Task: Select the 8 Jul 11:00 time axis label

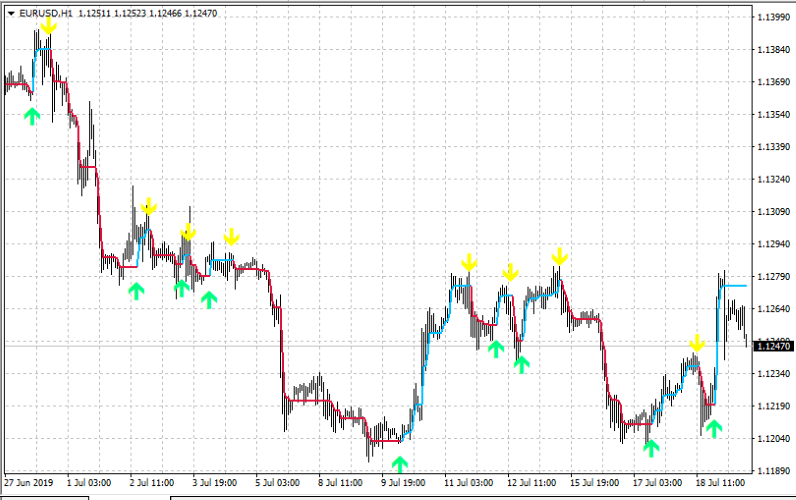Action: pyautogui.click(x=340, y=483)
